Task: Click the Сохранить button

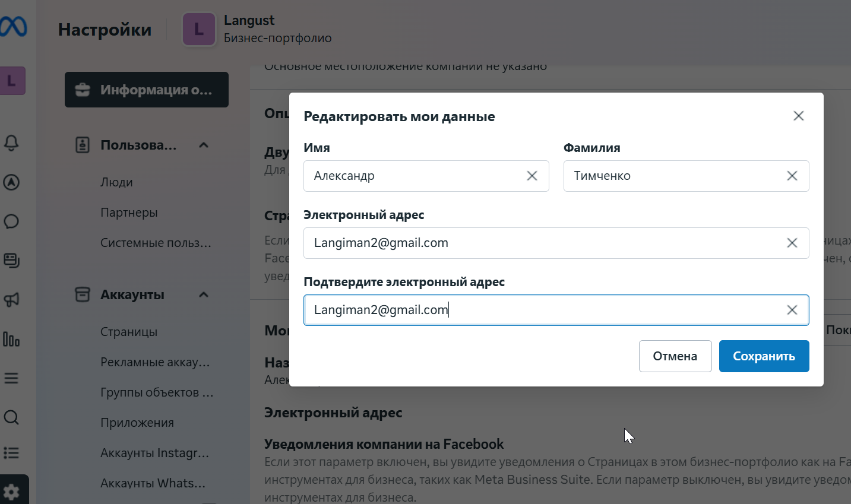Action: (x=764, y=356)
